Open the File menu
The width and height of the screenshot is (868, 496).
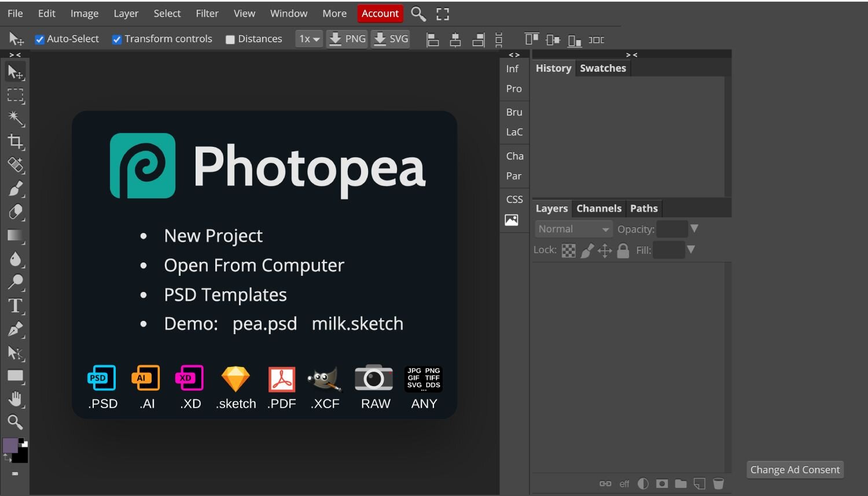pyautogui.click(x=15, y=13)
